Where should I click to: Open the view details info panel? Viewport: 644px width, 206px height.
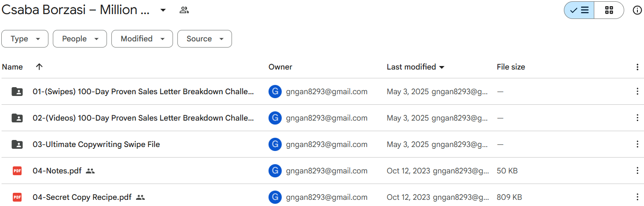tap(637, 10)
